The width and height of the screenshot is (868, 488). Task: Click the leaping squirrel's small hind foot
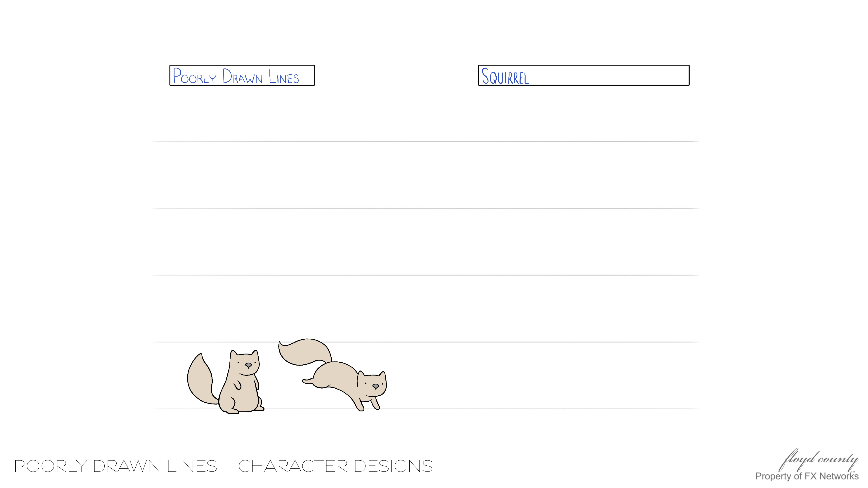click(307, 381)
